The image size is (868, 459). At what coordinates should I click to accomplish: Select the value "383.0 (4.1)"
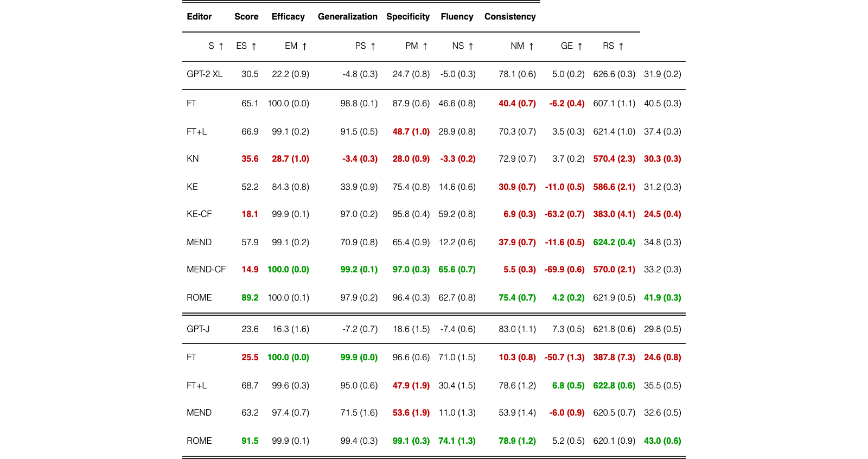pyautogui.click(x=614, y=214)
